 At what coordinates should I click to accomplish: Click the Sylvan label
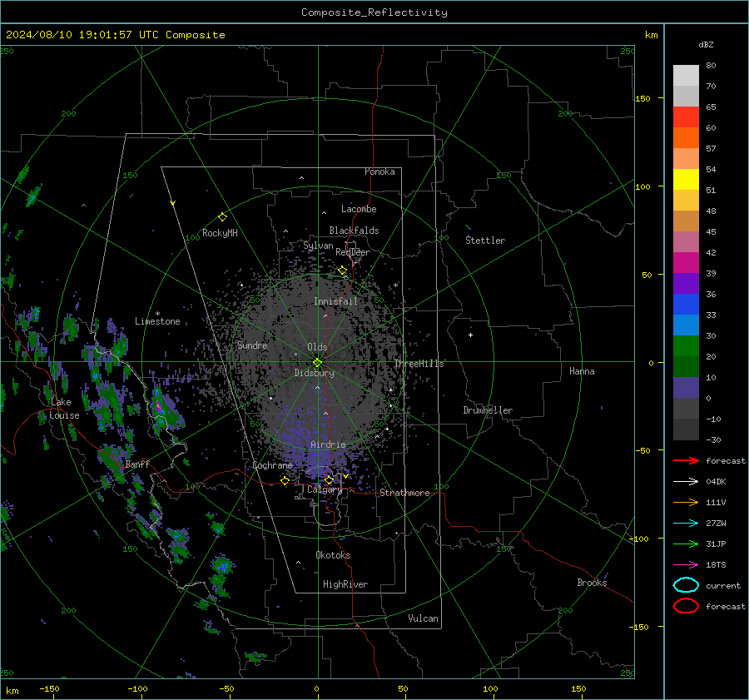(318, 246)
